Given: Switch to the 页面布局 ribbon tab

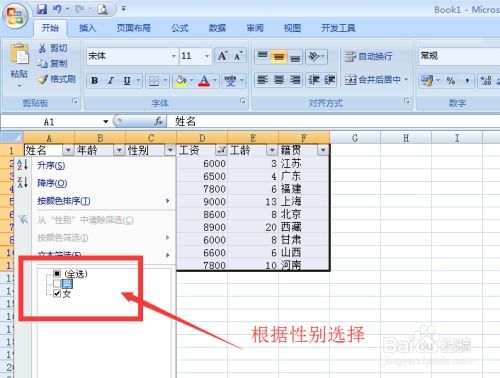Looking at the screenshot, I should coord(134,28).
